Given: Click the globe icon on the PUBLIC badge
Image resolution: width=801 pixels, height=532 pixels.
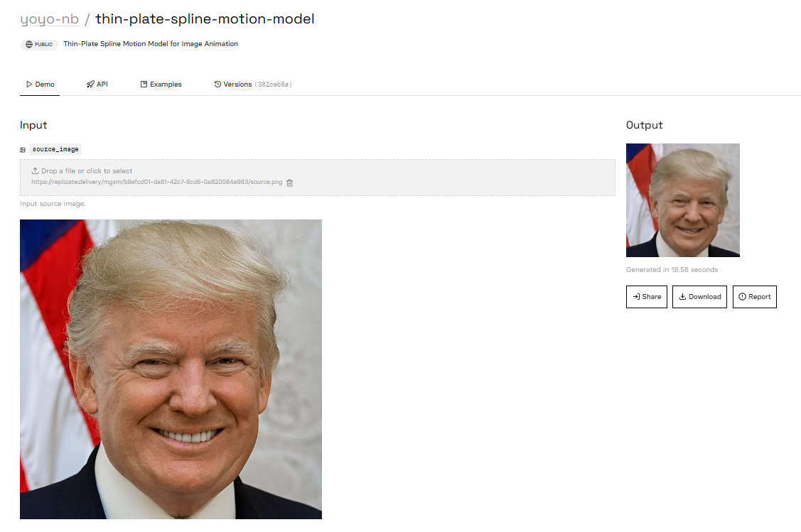Looking at the screenshot, I should coord(29,45).
